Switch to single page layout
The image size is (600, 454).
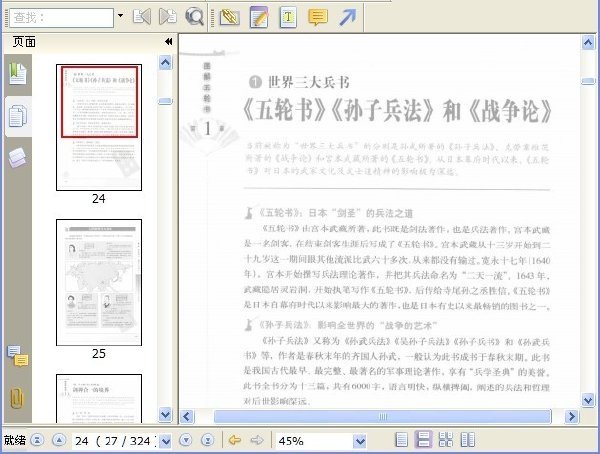point(401,439)
